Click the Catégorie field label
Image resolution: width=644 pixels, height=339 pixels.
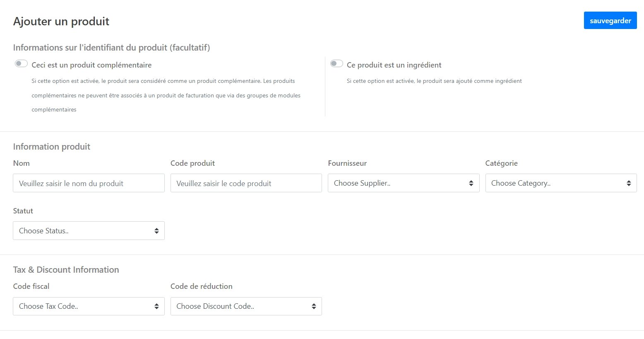(x=501, y=163)
